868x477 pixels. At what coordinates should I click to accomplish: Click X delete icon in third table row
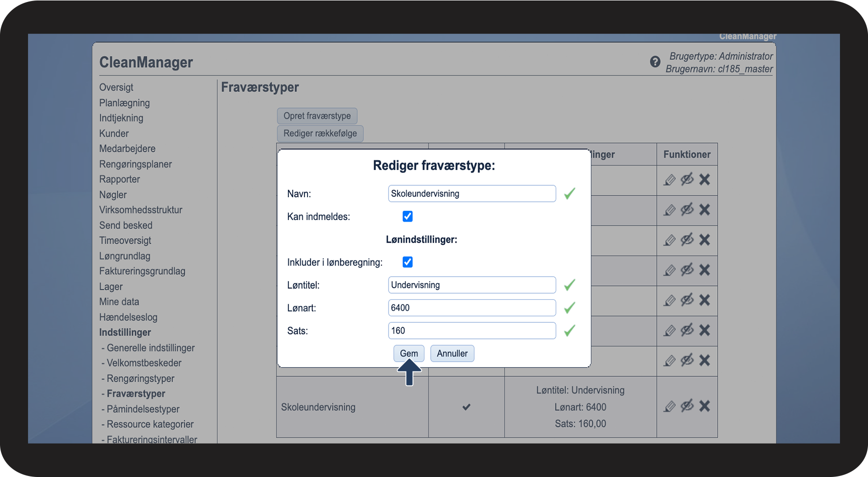[x=704, y=240]
